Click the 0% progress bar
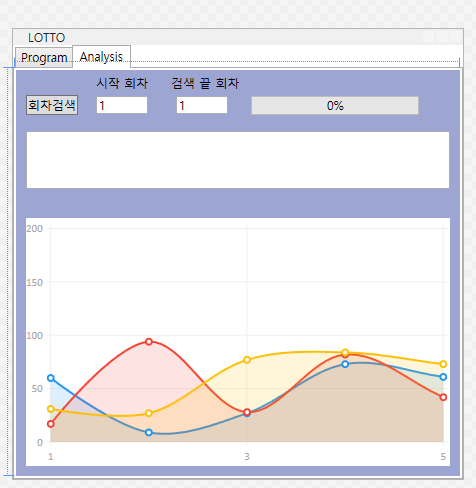 click(x=335, y=106)
